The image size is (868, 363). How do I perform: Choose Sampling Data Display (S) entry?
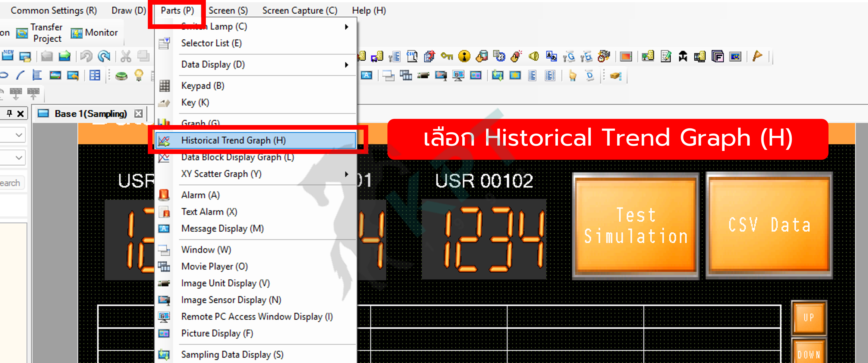[x=256, y=355]
